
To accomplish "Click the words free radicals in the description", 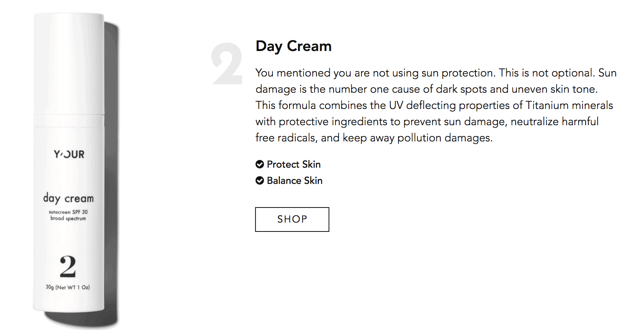I will [x=285, y=138].
